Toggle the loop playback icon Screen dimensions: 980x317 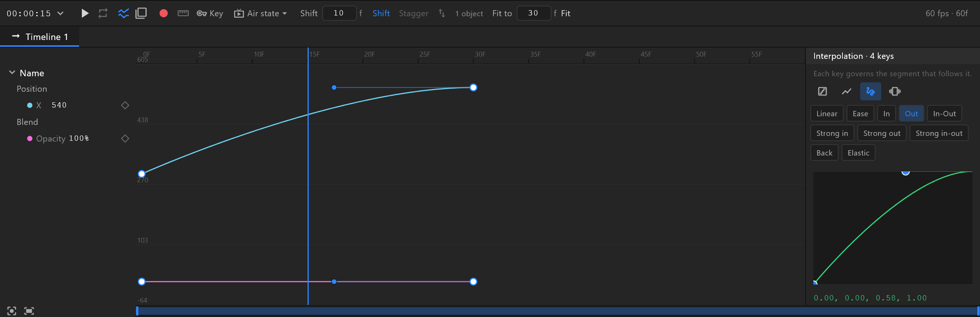point(103,13)
